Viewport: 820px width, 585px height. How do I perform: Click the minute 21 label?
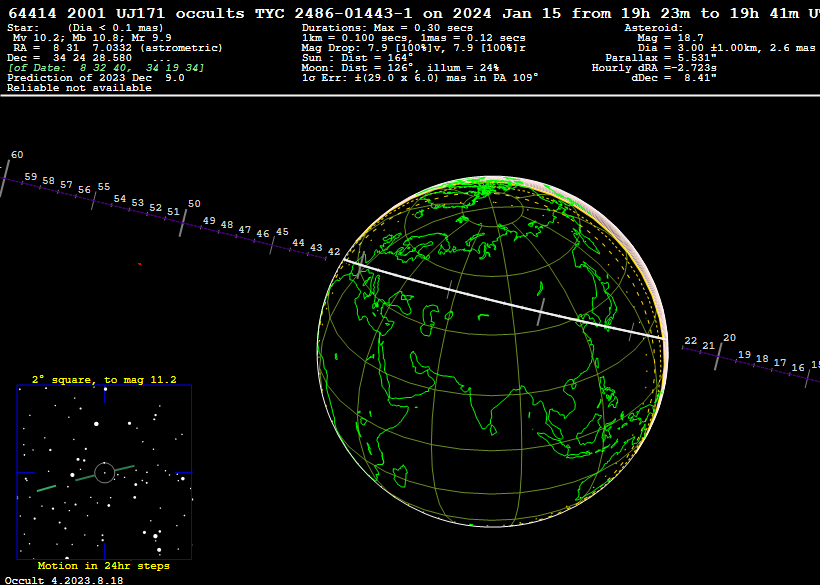pyautogui.click(x=709, y=346)
